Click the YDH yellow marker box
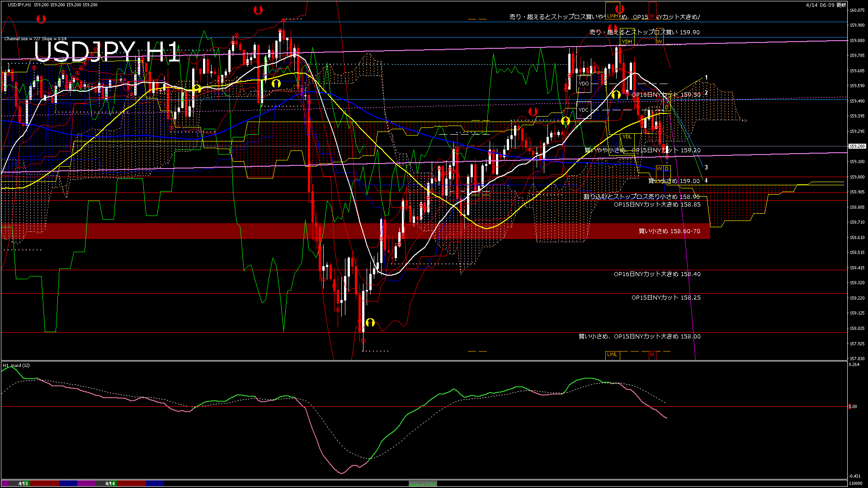The image size is (868, 488). (x=627, y=41)
